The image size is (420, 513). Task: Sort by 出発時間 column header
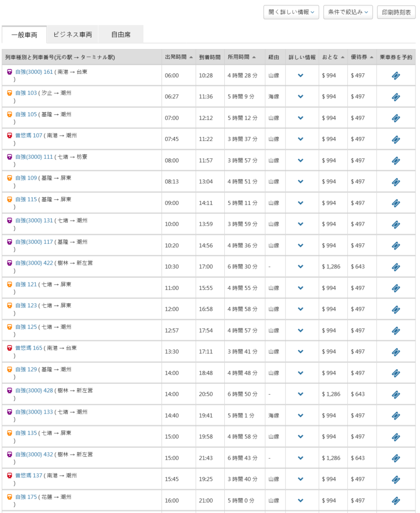178,57
